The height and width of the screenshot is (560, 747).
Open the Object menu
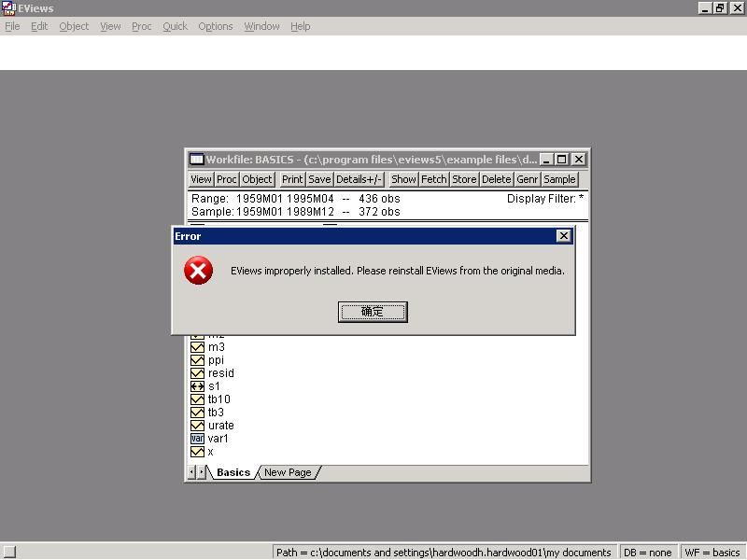pyautogui.click(x=74, y=26)
